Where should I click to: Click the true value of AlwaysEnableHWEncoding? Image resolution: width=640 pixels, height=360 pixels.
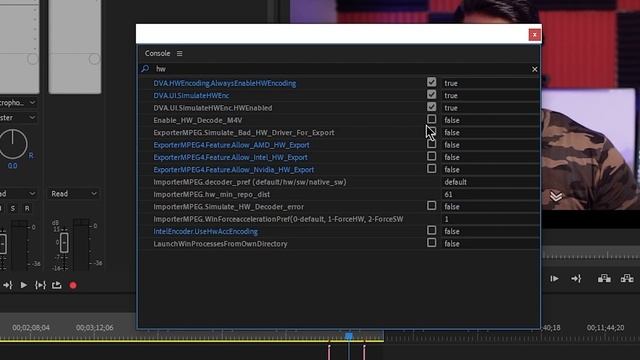451,83
